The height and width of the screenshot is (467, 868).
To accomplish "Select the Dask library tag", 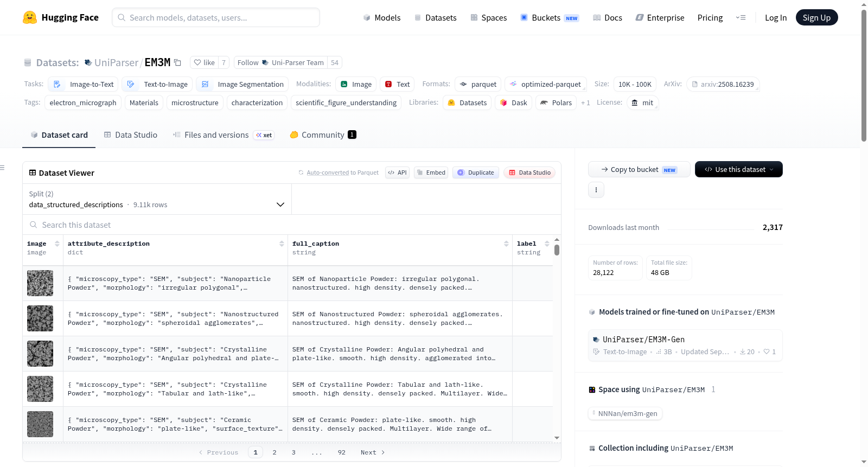I will click(x=513, y=103).
